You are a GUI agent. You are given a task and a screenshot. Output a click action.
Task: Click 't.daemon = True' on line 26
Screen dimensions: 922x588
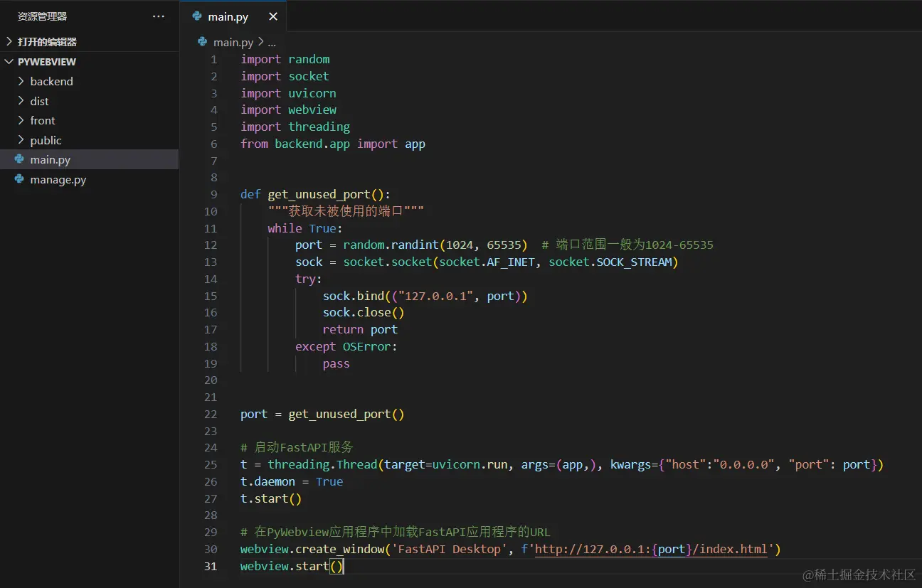[x=292, y=482]
